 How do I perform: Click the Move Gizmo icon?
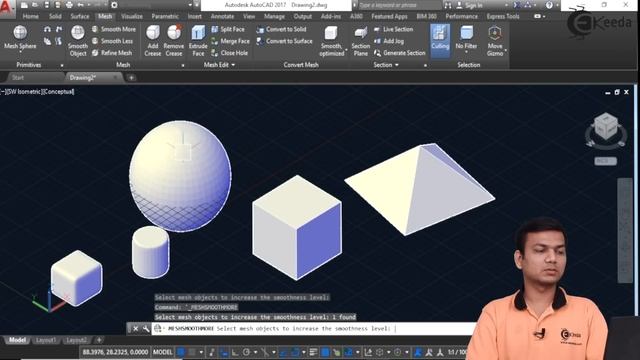click(495, 33)
